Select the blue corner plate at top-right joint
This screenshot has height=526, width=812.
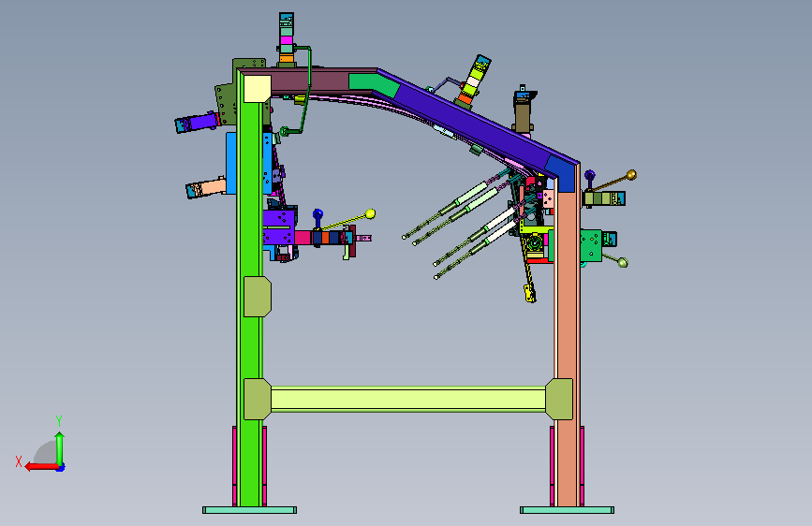(x=561, y=173)
